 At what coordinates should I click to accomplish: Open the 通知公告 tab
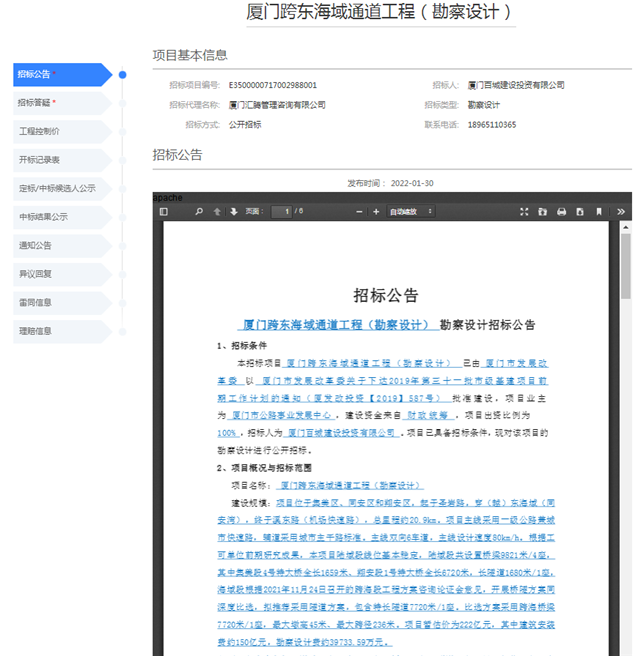[63, 246]
